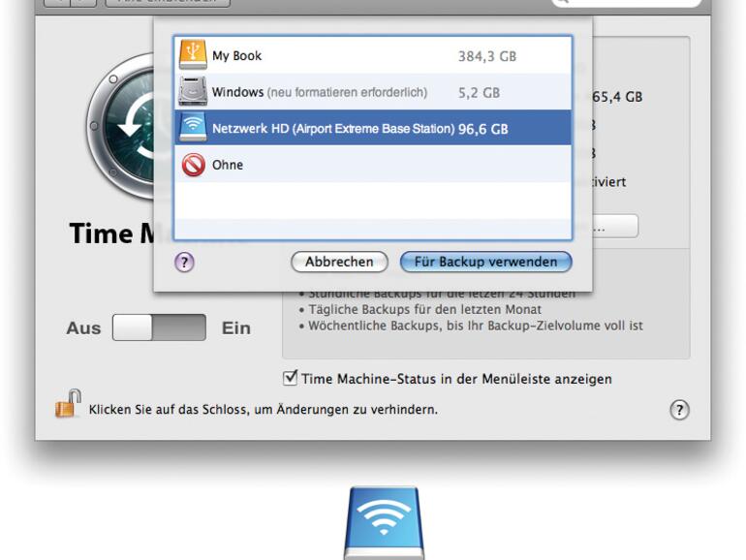
Task: Choose the Ohne option
Action: click(373, 165)
